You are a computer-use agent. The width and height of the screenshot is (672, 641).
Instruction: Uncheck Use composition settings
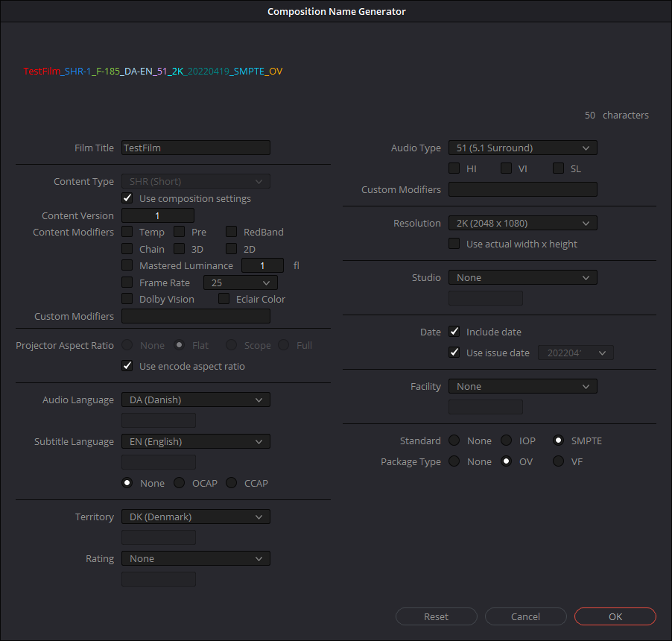(x=127, y=198)
